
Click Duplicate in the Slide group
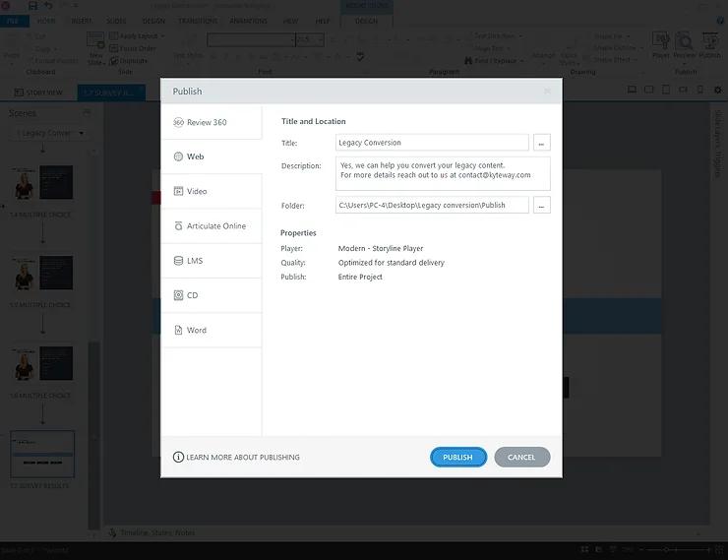pyautogui.click(x=129, y=61)
